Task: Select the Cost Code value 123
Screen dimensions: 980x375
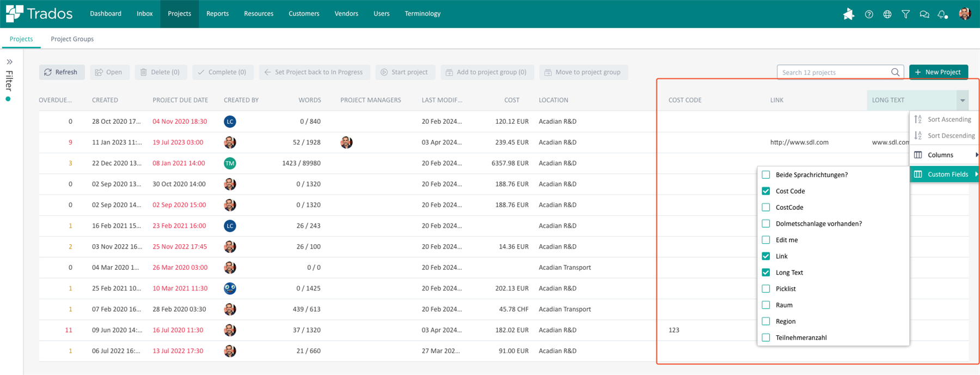Action: pos(673,330)
